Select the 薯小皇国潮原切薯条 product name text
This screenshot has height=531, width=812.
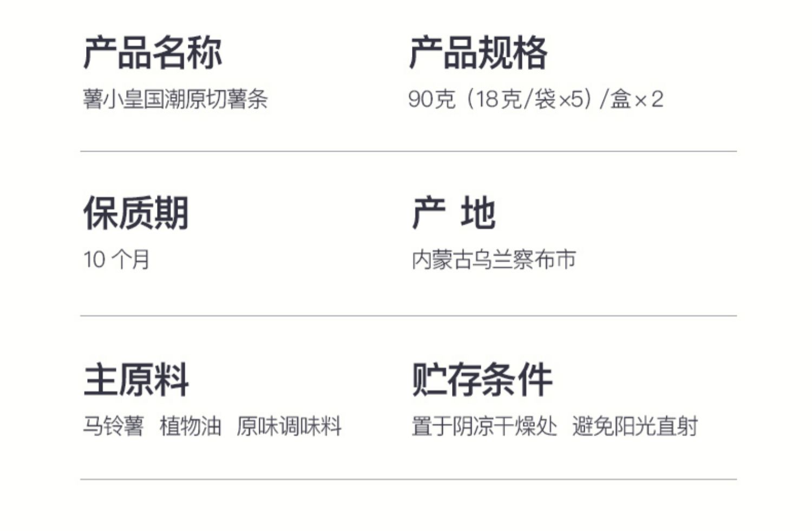pos(175,99)
